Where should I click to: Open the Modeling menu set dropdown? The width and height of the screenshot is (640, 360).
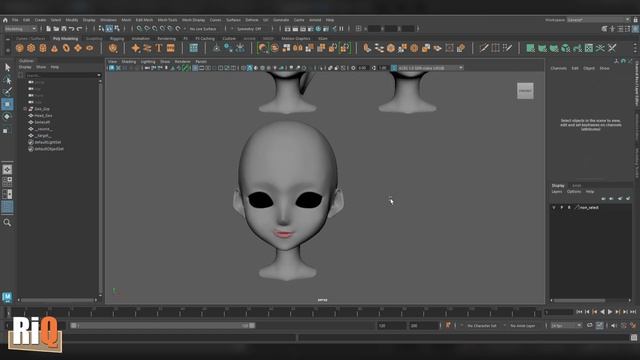(x=20, y=29)
